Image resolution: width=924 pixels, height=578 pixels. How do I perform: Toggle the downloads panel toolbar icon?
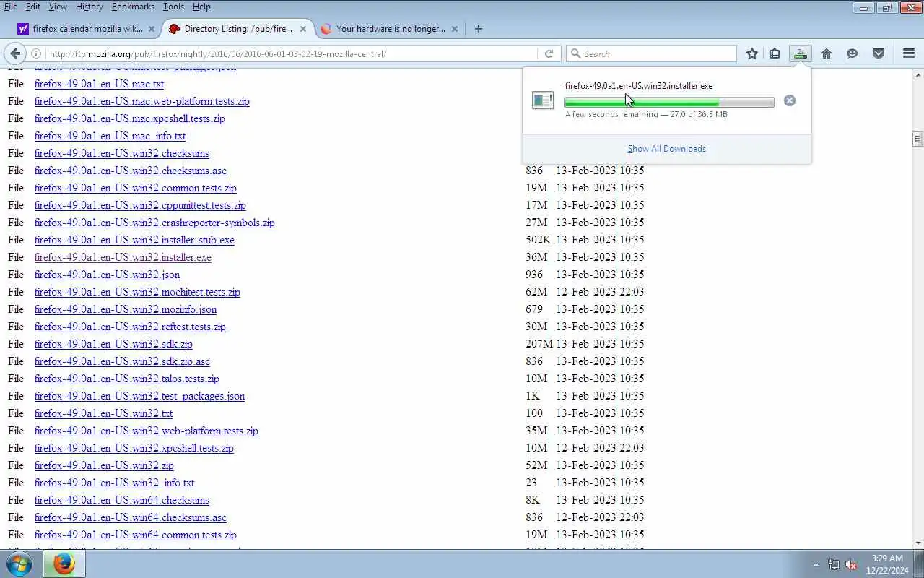tap(800, 53)
